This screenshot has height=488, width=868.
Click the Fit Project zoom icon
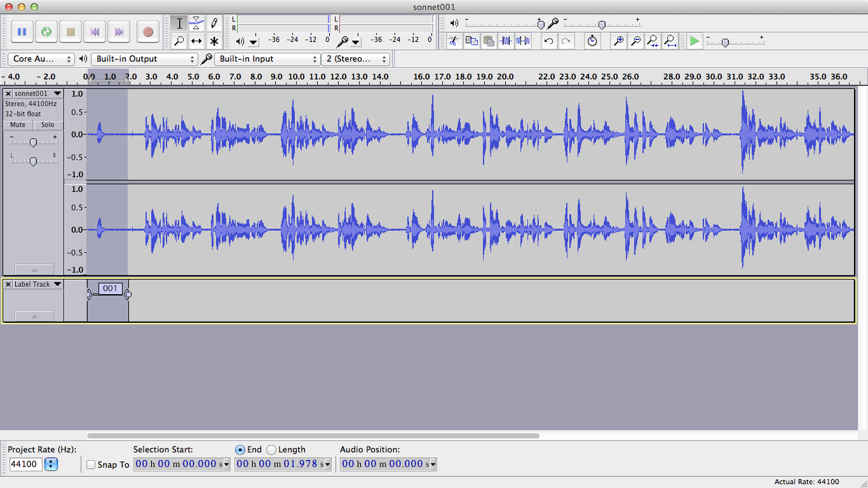click(670, 41)
